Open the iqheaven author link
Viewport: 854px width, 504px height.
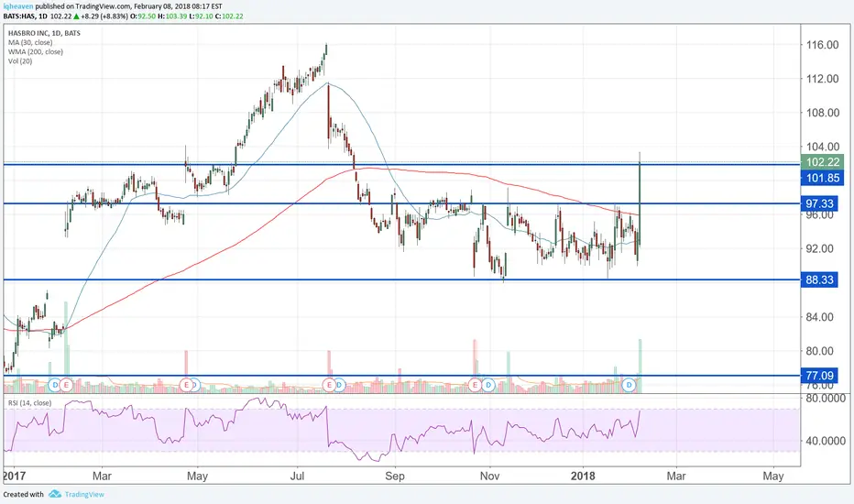click(x=18, y=6)
